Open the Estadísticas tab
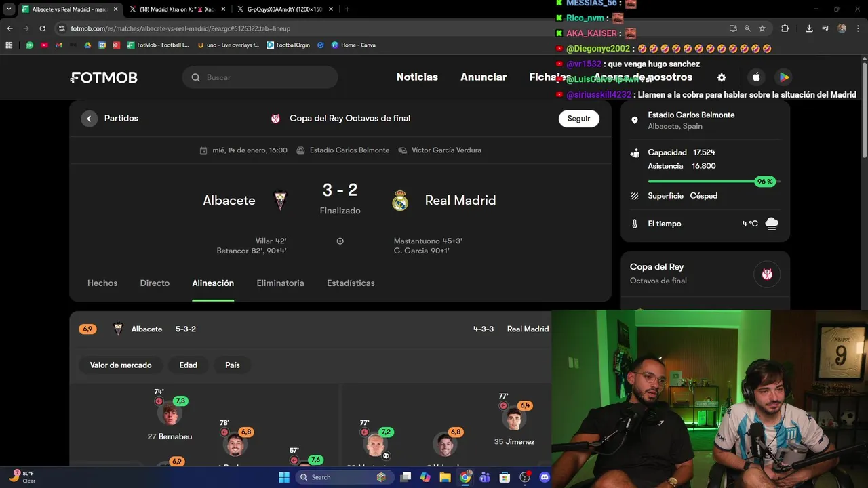This screenshot has height=488, width=868. click(351, 283)
